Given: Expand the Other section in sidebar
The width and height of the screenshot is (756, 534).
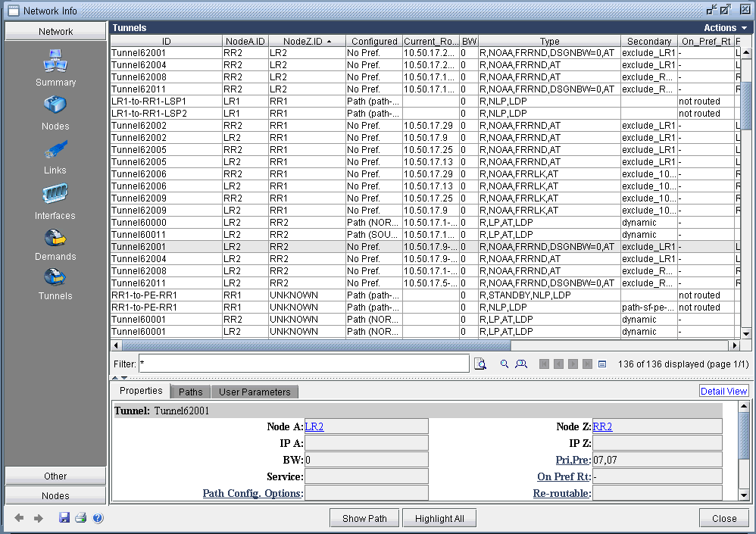Looking at the screenshot, I should 55,476.
